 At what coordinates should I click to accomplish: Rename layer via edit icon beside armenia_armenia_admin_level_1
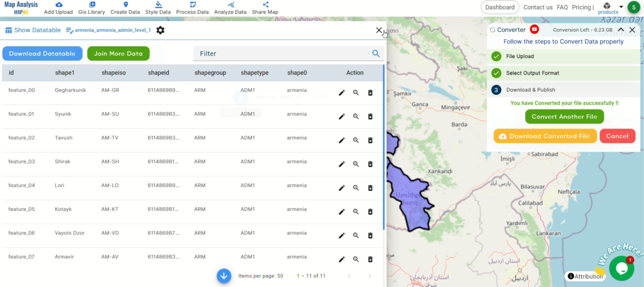(70, 30)
